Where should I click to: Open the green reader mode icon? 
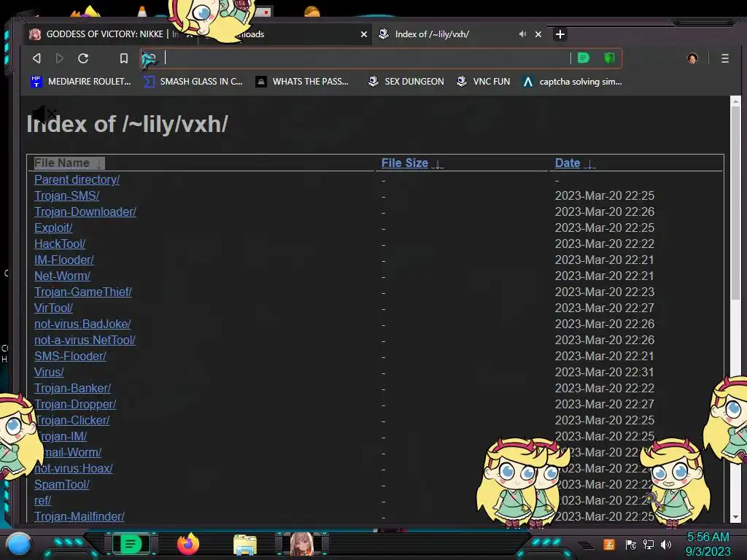[583, 58]
